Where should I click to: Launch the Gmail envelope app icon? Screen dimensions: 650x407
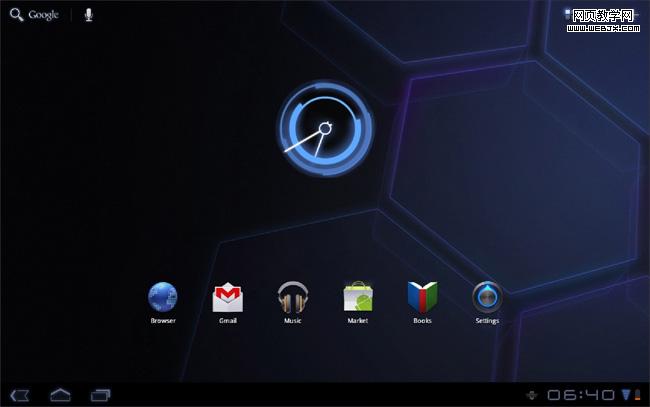click(x=228, y=297)
